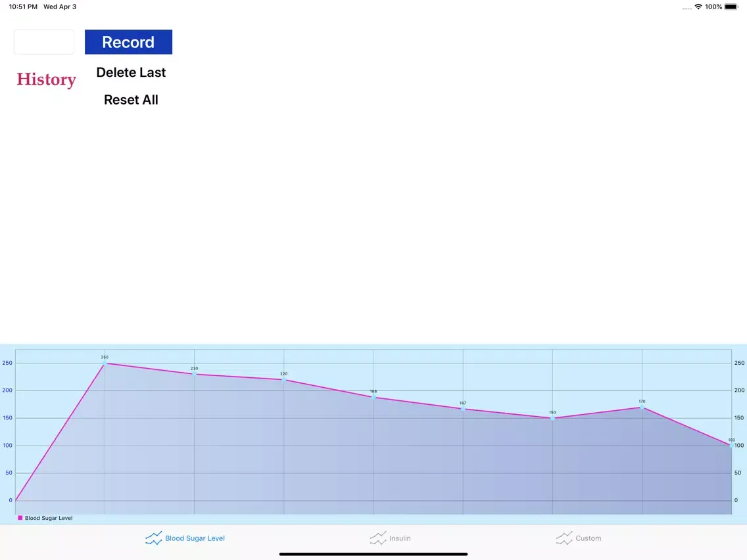The width and height of the screenshot is (747, 560).
Task: Tap the Blood Sugar Level tab chart icon
Action: 153,538
